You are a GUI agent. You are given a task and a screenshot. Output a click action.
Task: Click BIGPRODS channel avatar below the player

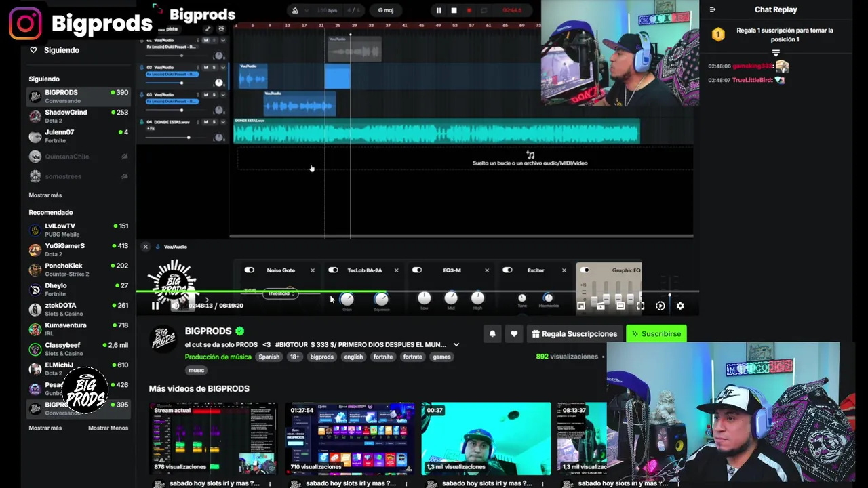point(163,338)
